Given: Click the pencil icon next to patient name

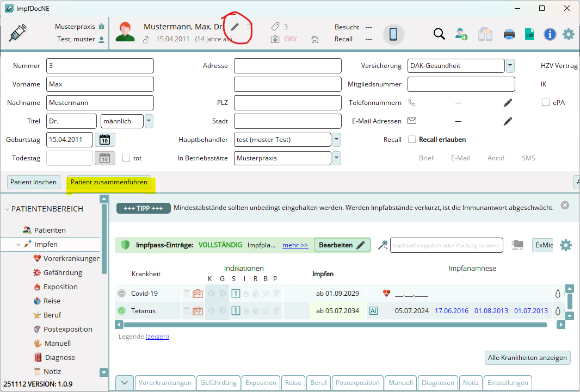Looking at the screenshot, I should [235, 27].
